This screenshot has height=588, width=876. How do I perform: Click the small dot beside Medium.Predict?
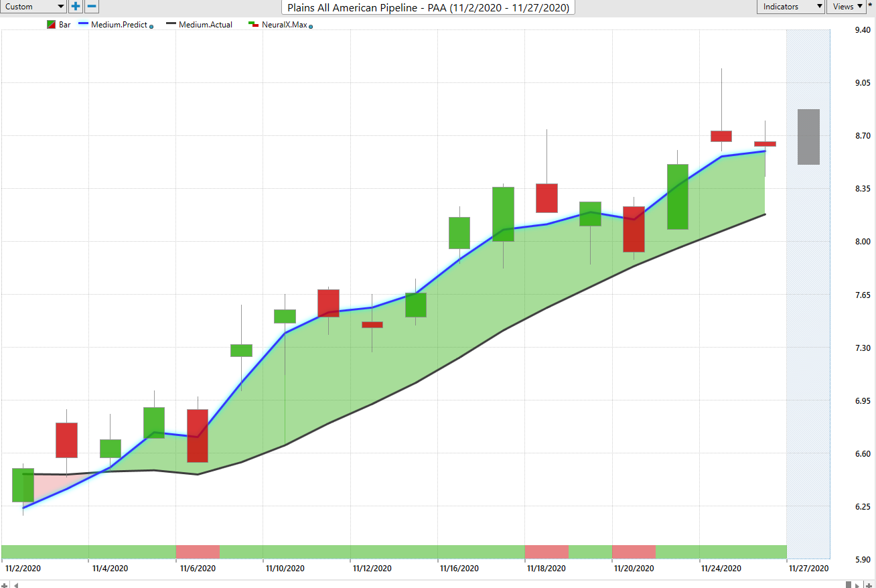(151, 27)
